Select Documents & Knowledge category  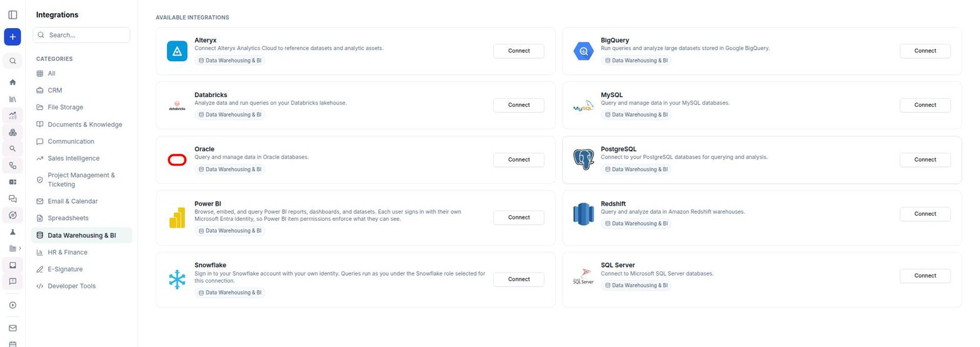(81, 124)
